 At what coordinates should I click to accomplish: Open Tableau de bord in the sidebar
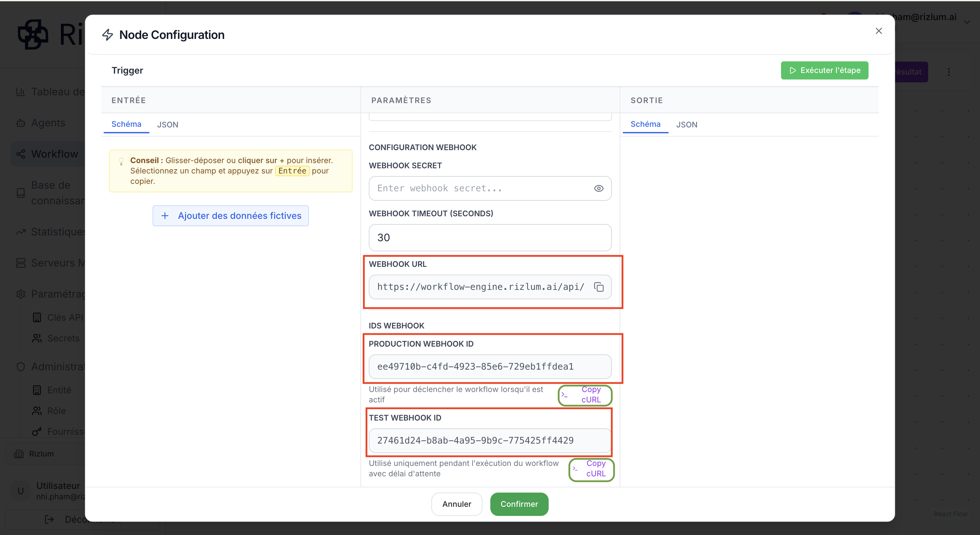click(x=58, y=92)
